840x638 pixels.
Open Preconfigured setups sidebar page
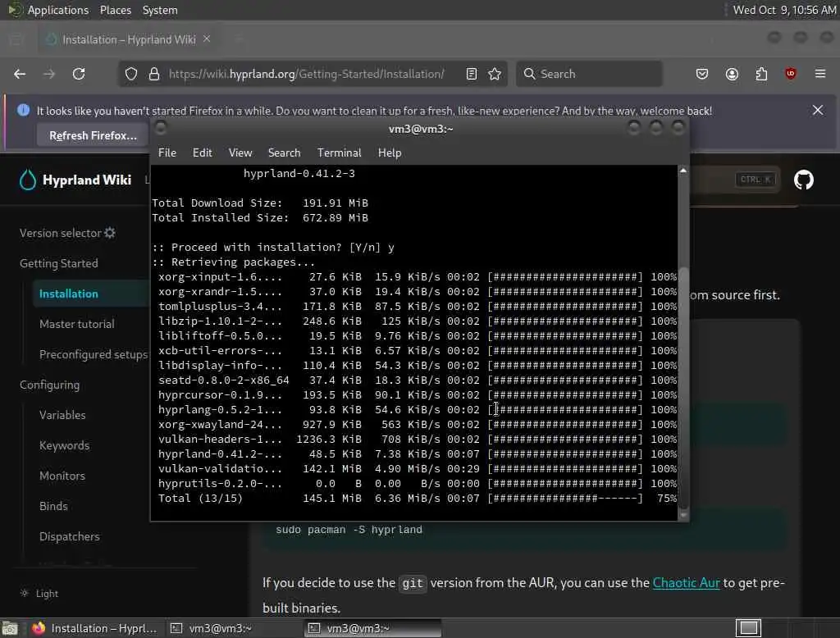pos(94,354)
